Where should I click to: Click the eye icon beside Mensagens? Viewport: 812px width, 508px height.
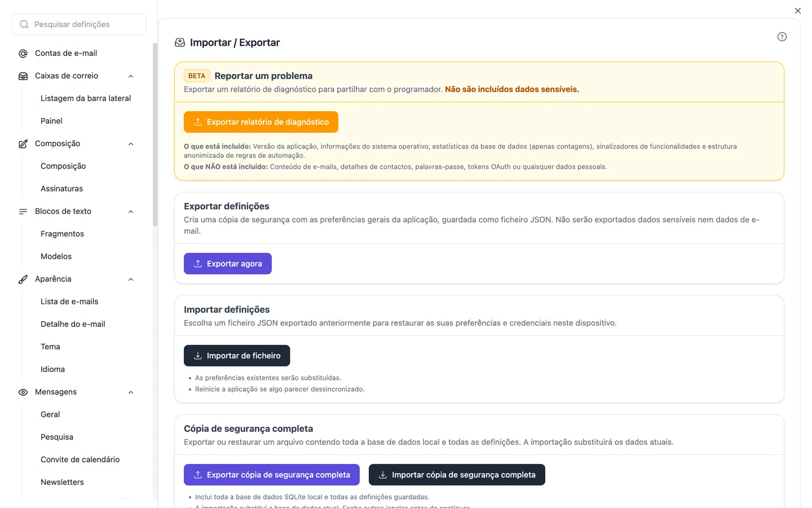pyautogui.click(x=23, y=392)
